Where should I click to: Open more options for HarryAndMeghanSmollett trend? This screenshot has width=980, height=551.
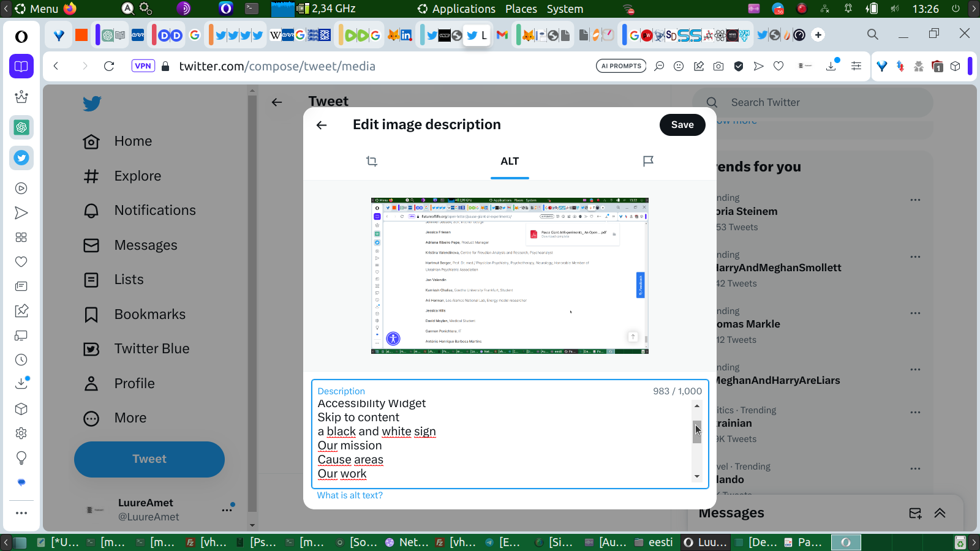coord(915,257)
